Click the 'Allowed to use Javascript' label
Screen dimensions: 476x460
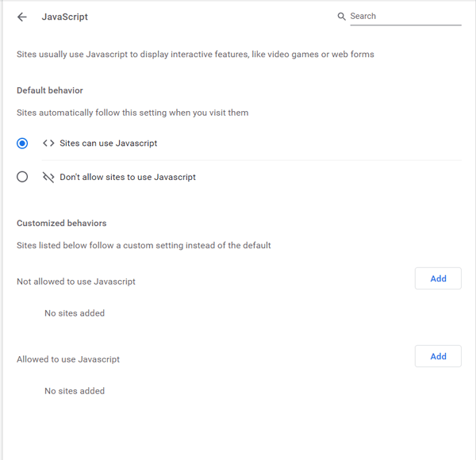(68, 359)
